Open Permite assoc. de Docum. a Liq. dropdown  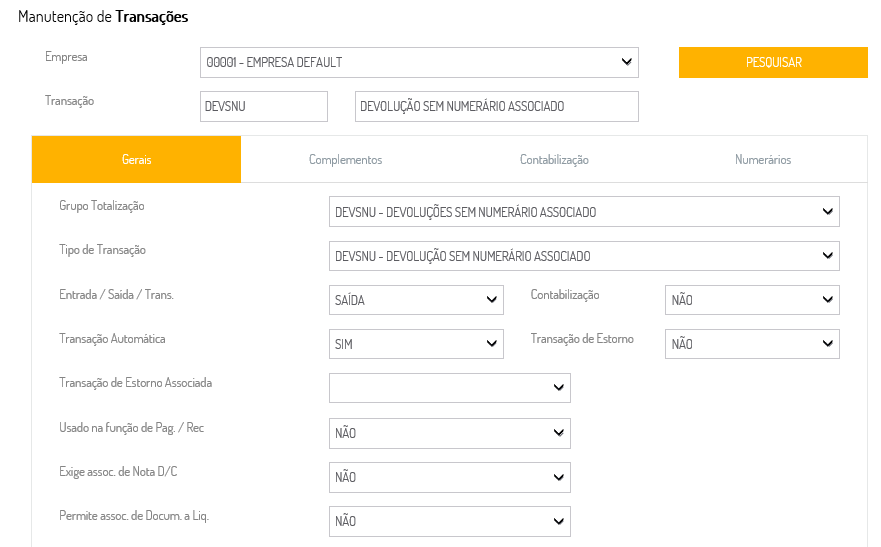[x=449, y=521]
